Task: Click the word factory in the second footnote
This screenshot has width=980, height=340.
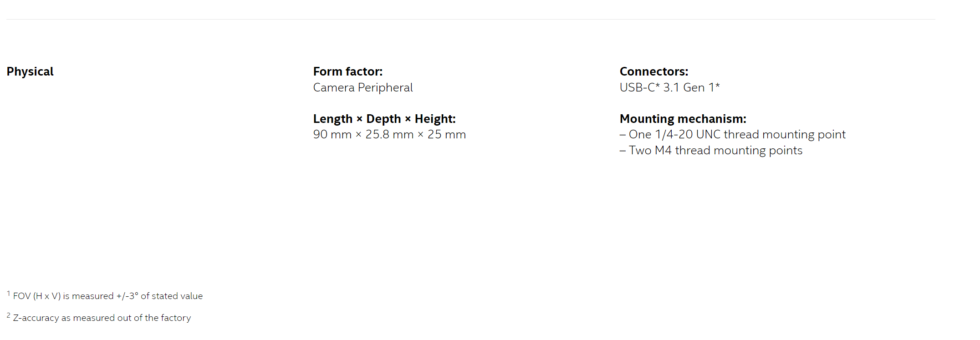Action: pos(176,318)
